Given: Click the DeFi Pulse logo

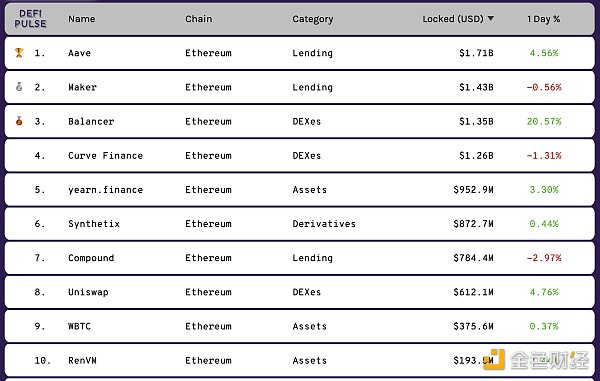Looking at the screenshot, I should 30,19.
